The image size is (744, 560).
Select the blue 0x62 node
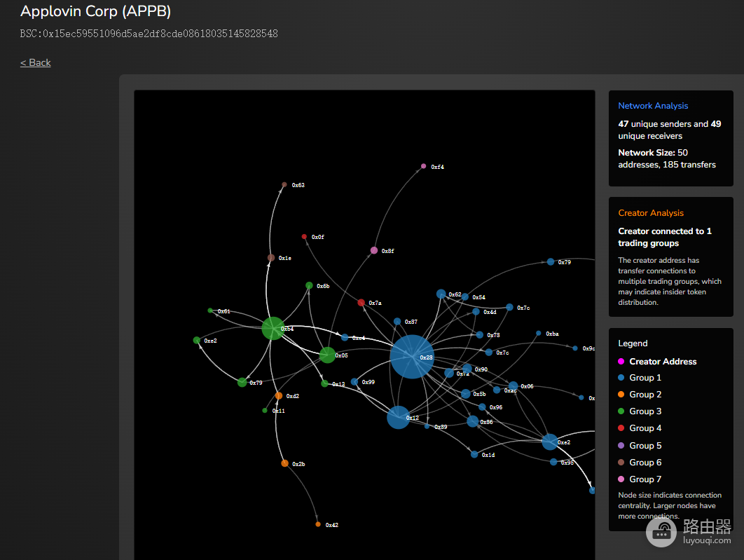click(x=441, y=294)
